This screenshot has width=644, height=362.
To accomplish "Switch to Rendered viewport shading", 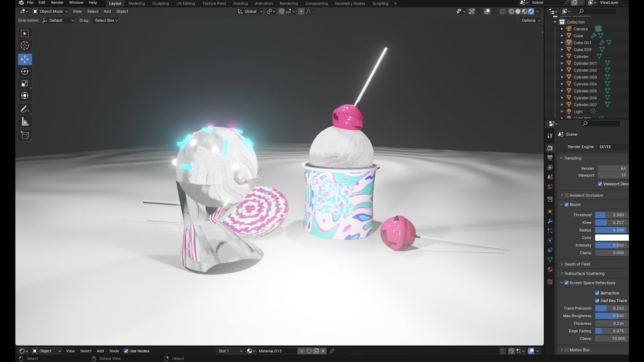I will pos(531,12).
